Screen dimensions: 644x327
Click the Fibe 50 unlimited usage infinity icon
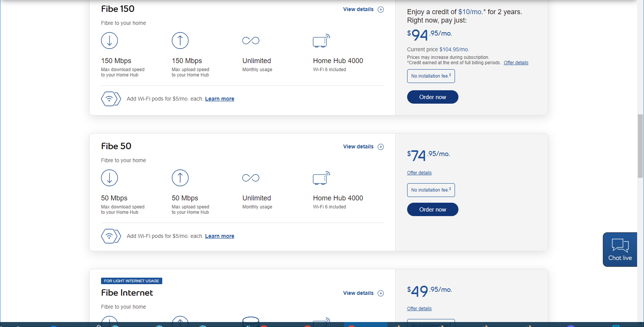point(251,178)
